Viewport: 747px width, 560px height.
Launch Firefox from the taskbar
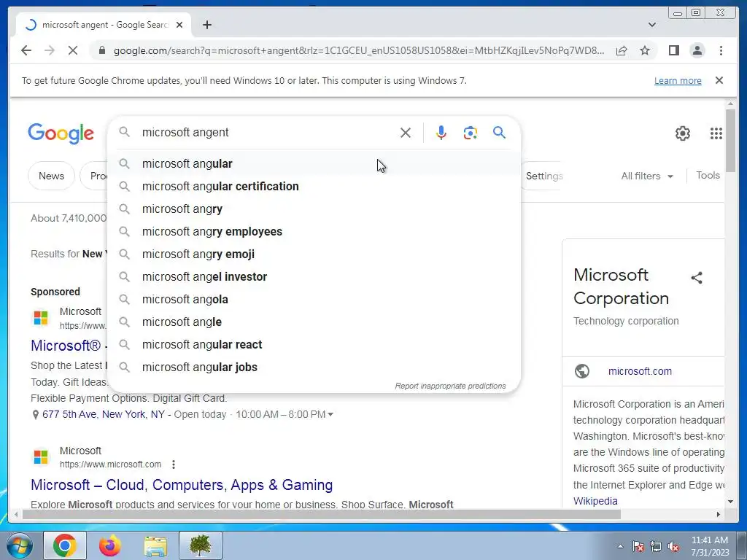coord(110,545)
